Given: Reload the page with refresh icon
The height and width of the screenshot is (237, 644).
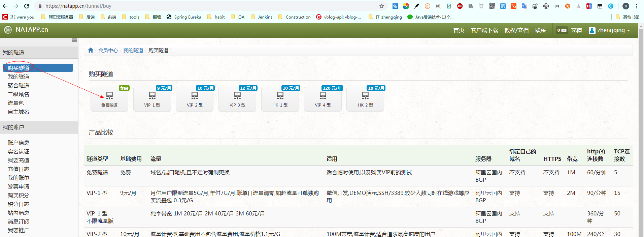Looking at the screenshot, I should click(x=27, y=6).
